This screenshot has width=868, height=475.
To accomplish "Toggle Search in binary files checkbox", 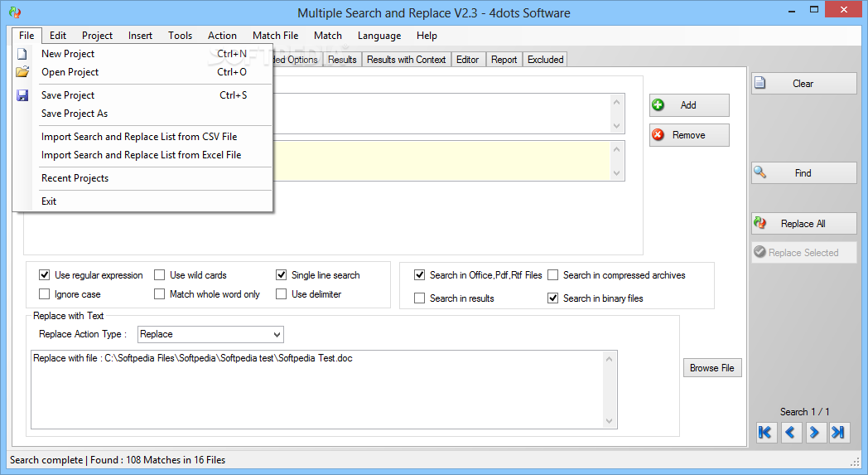I will point(552,298).
